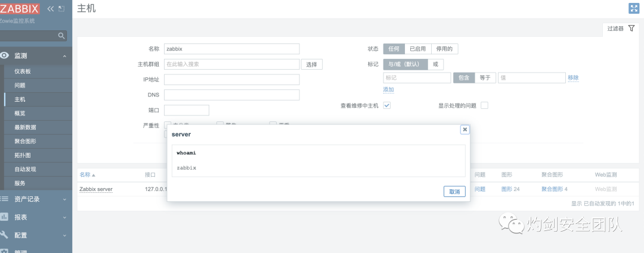Click the 添加 tag link
The image size is (644, 253).
click(x=389, y=90)
